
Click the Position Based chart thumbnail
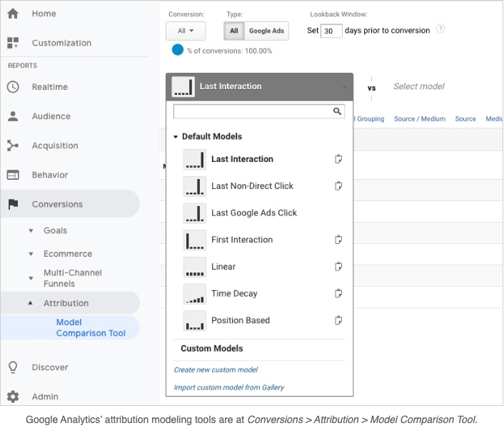coord(195,320)
